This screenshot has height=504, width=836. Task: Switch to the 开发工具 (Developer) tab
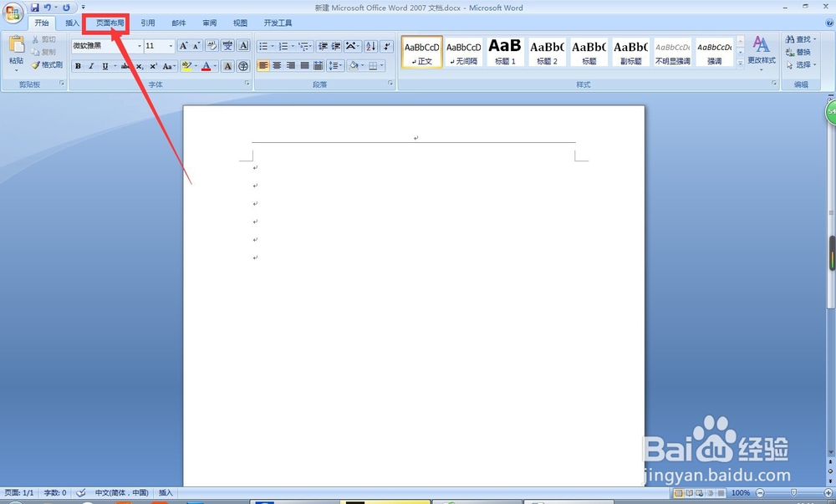(278, 23)
